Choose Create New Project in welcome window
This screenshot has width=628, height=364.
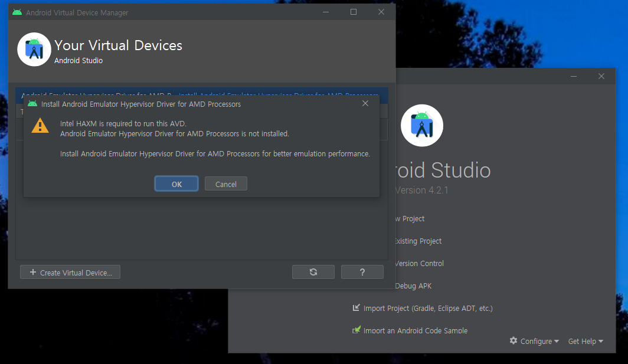pos(410,219)
